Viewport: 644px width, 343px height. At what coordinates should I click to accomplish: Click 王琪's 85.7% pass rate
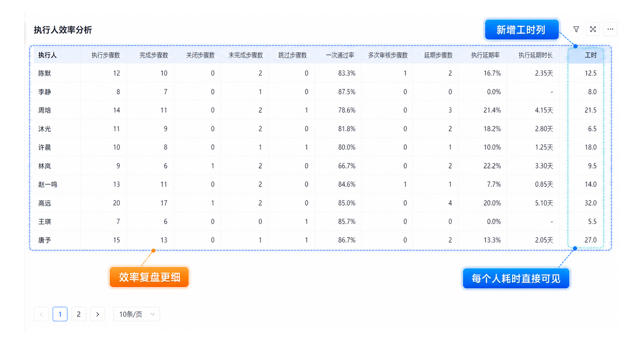(x=347, y=222)
